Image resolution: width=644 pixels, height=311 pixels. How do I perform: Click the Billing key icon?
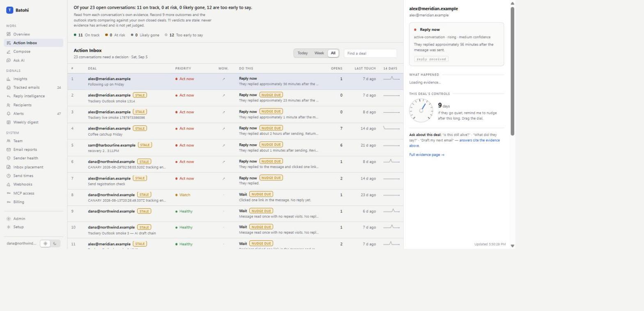9,202
